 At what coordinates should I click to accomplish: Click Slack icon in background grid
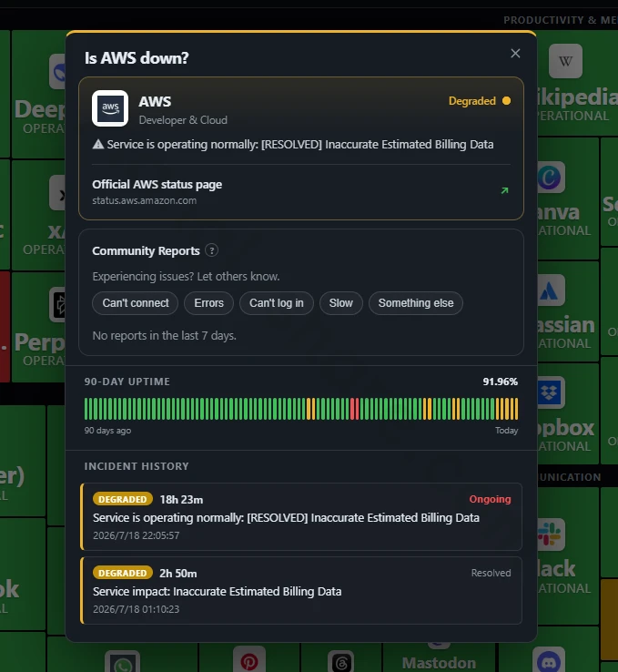tap(552, 535)
